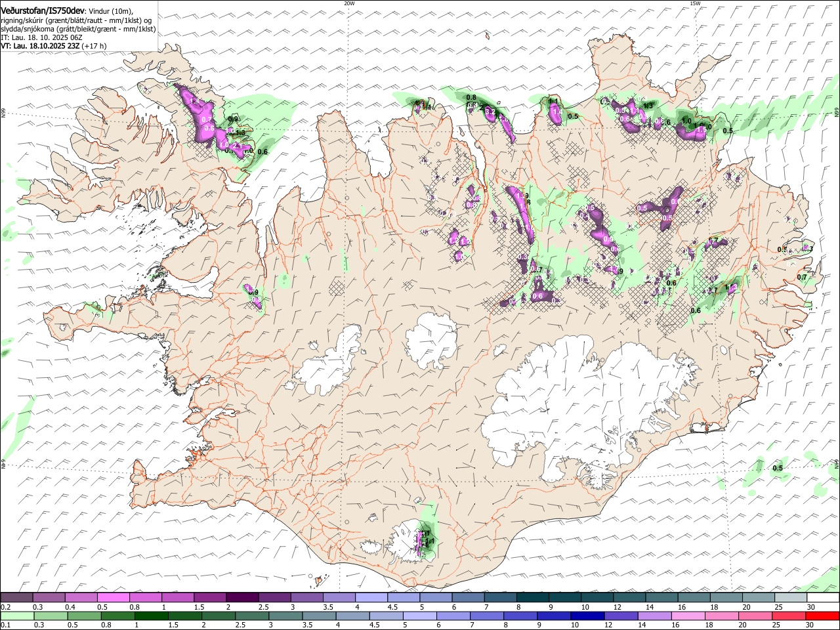Select bottom-row swatch between 18 and 20
840x630 pixels.
click(721, 616)
